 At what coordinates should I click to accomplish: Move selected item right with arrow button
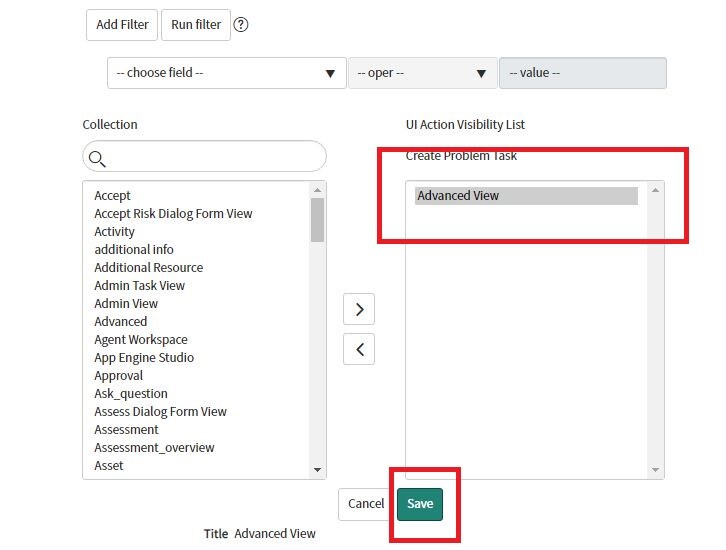coord(359,309)
